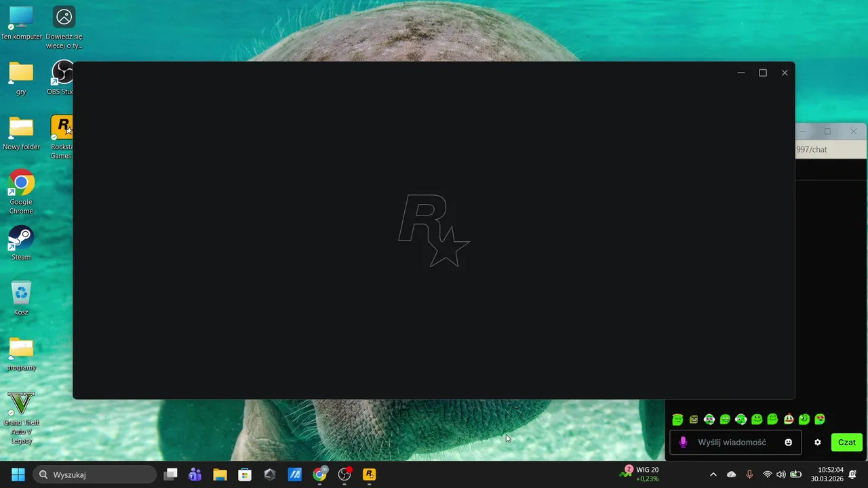Open File Explorer from the taskbar

[220, 474]
